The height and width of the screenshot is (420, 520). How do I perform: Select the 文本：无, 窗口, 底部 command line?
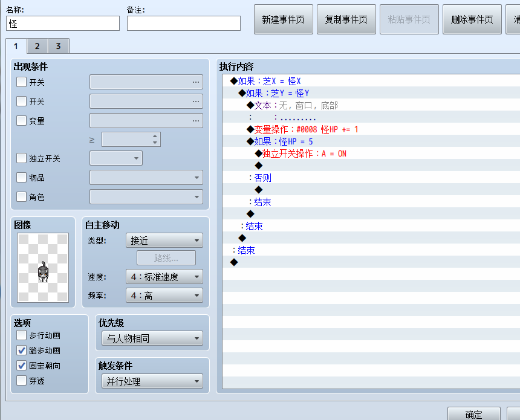371,105
